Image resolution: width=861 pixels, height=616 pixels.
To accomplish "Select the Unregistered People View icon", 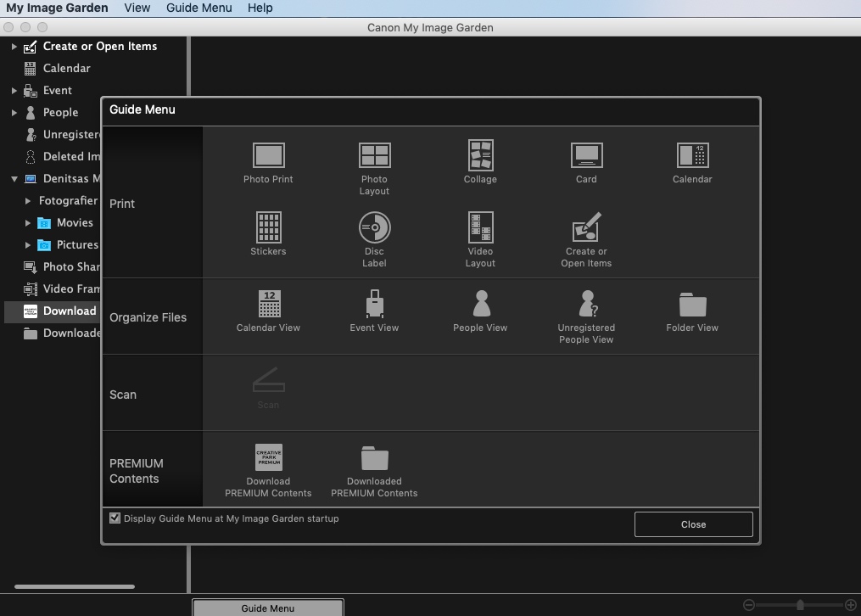I will pos(586,305).
